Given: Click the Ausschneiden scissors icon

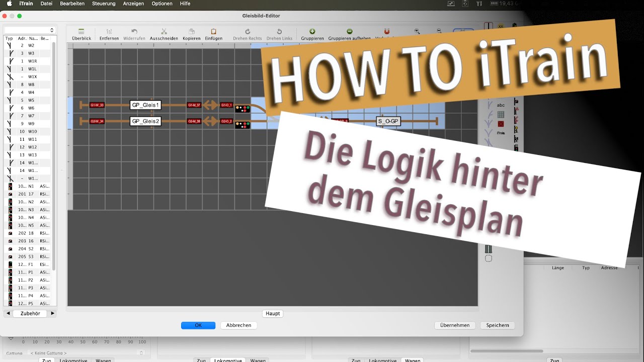Looking at the screenshot, I should point(164,31).
